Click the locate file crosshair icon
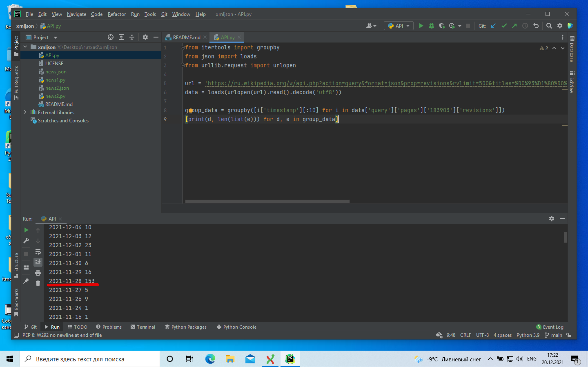 (110, 37)
